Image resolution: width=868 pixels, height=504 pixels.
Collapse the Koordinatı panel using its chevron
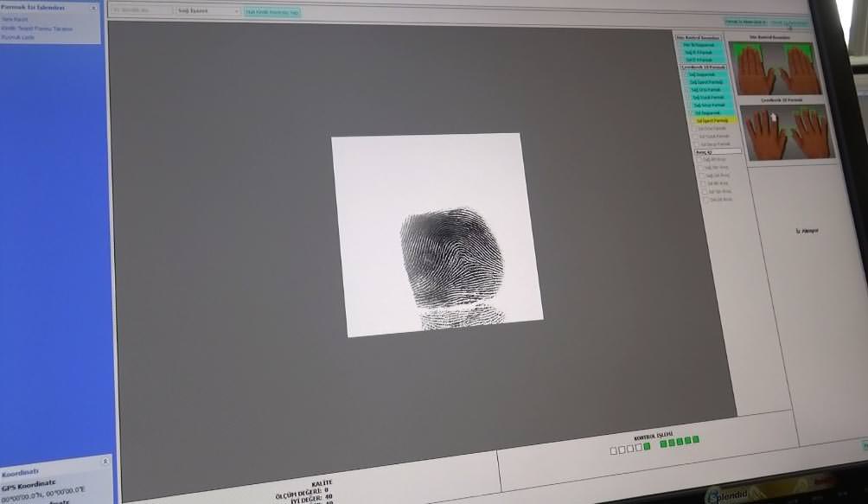point(105,463)
